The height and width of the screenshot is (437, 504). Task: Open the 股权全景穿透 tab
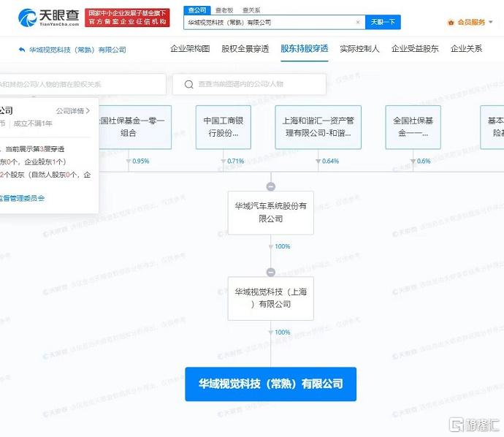click(x=245, y=48)
